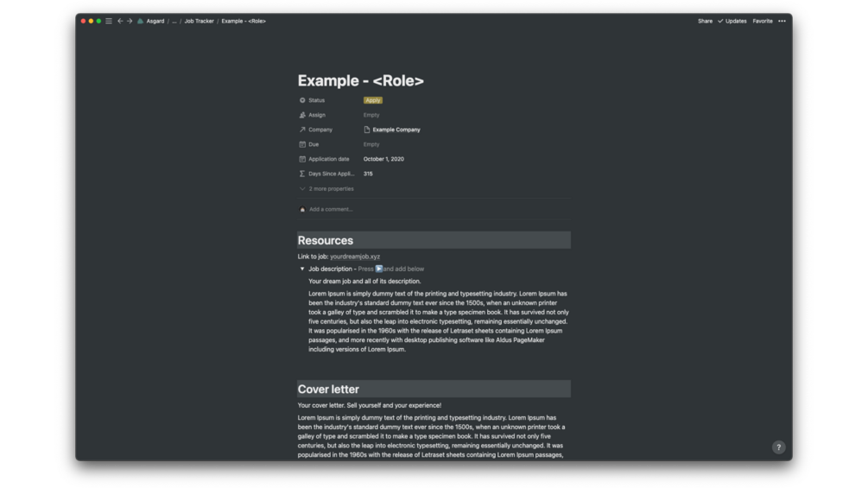Collapse the Job description toggle triangle

coord(302,269)
